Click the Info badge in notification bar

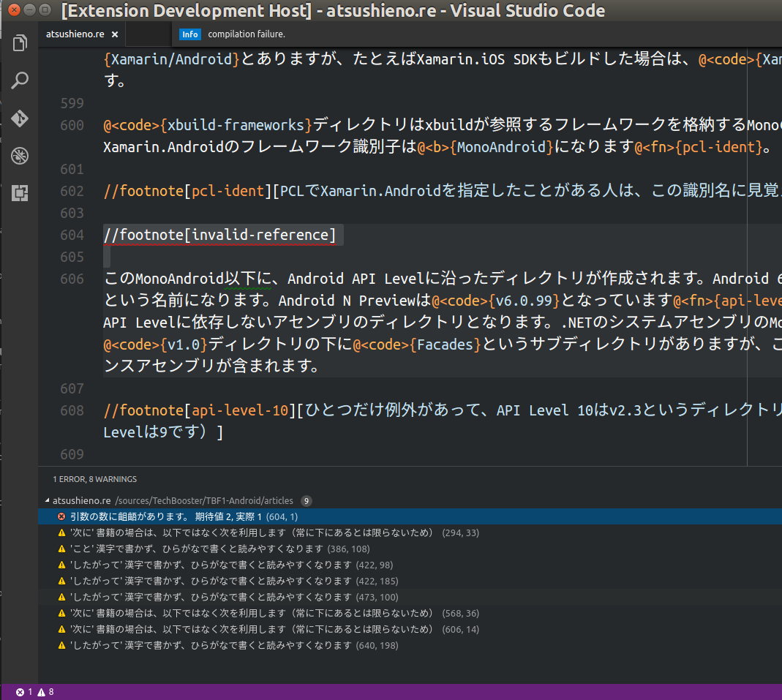pyautogui.click(x=189, y=34)
